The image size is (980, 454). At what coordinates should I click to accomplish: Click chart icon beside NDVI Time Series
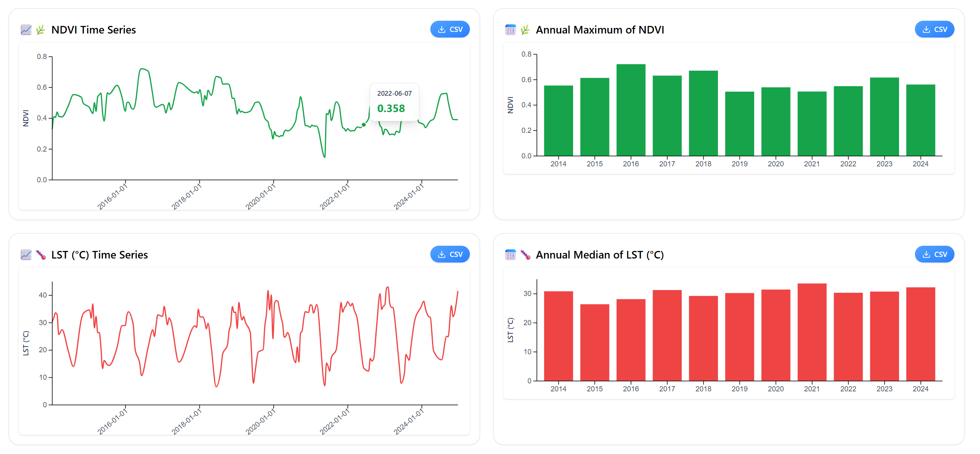click(x=26, y=30)
